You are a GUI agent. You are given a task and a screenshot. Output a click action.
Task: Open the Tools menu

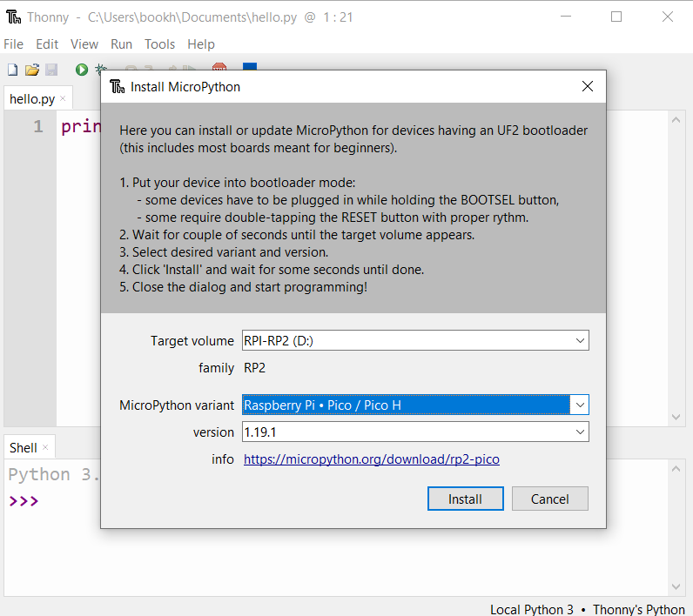159,44
